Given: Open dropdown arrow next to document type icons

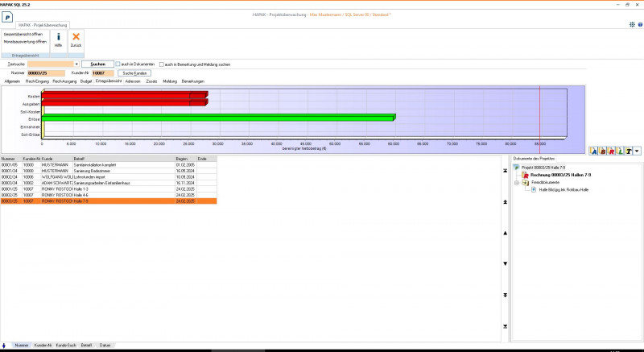Looking at the screenshot, I should (x=638, y=151).
